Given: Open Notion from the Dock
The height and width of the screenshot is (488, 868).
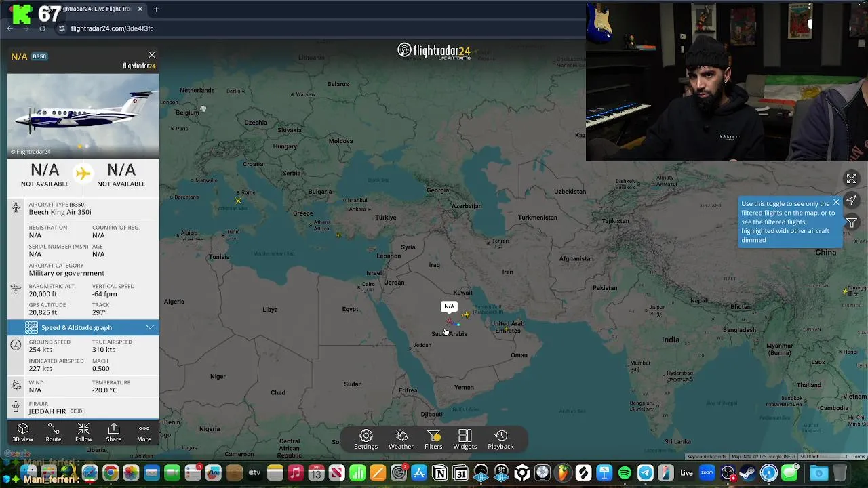Looking at the screenshot, I should coord(439,473).
